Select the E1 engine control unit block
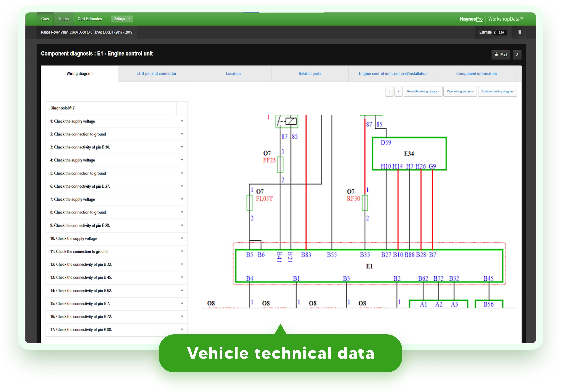The width and height of the screenshot is (561, 392). (x=369, y=266)
